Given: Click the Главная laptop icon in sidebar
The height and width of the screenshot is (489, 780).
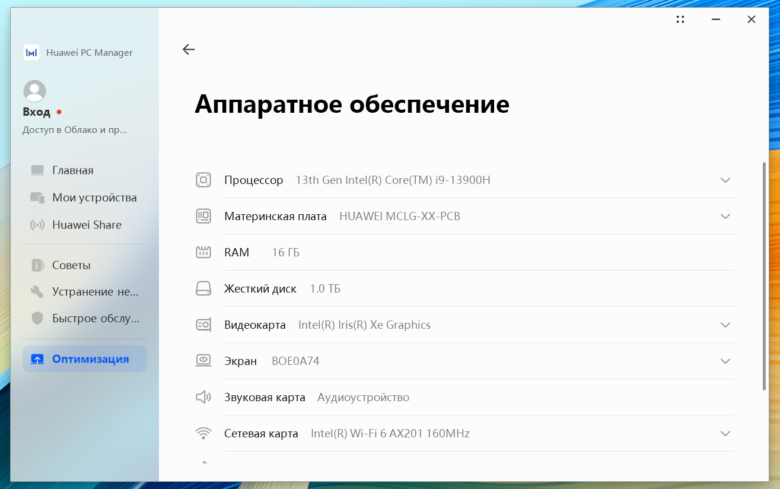Looking at the screenshot, I should coord(37,170).
